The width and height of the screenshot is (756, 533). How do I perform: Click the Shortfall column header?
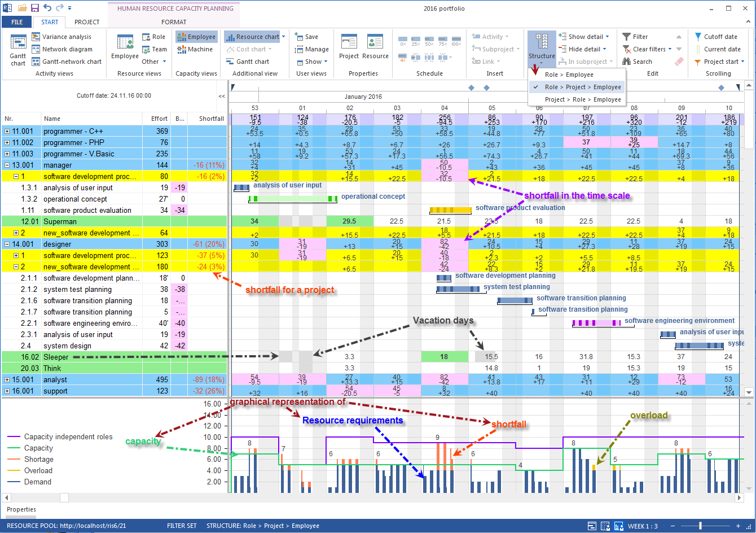pos(208,119)
